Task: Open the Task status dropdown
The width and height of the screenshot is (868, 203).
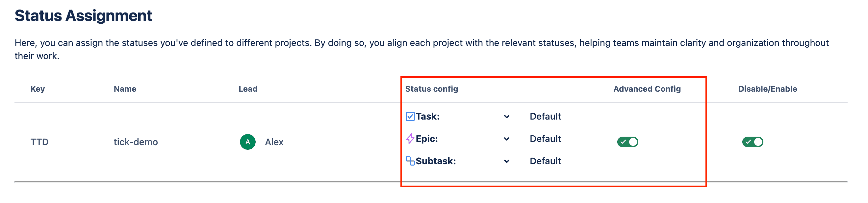Action: coord(506,116)
